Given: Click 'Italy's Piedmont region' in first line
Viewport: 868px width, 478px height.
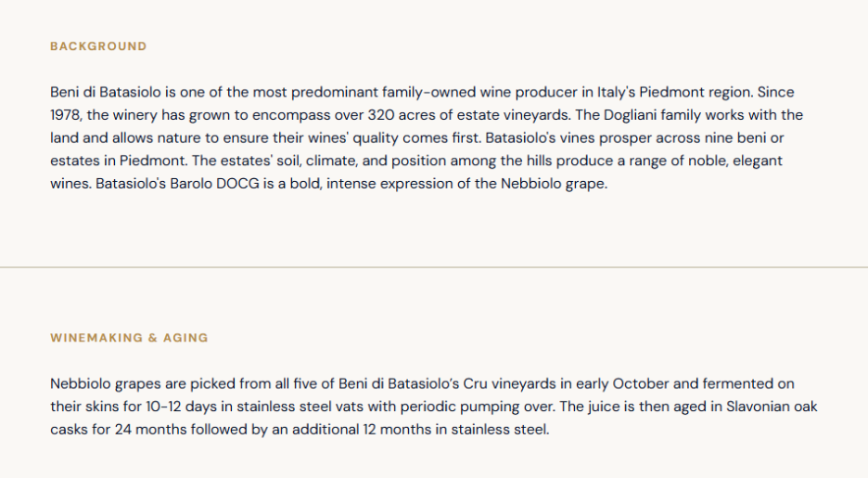Looking at the screenshot, I should 675,92.
